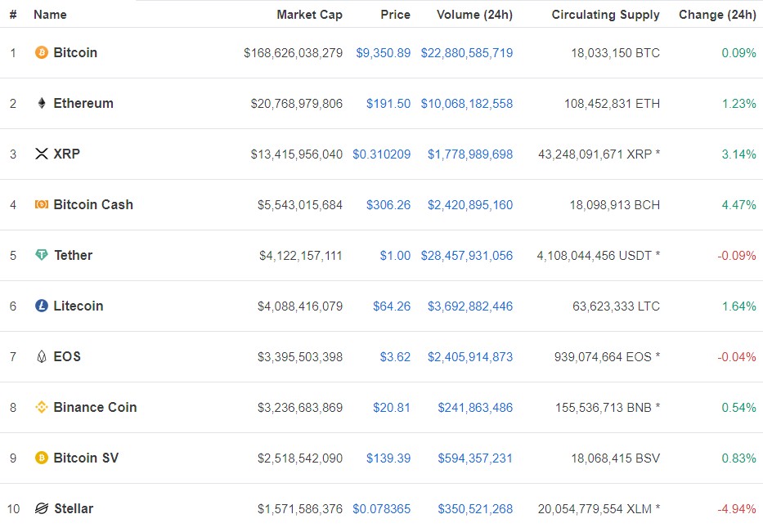Select Tether market cap $4,122,157,111
Viewport: 763px width, 532px height.
301,255
